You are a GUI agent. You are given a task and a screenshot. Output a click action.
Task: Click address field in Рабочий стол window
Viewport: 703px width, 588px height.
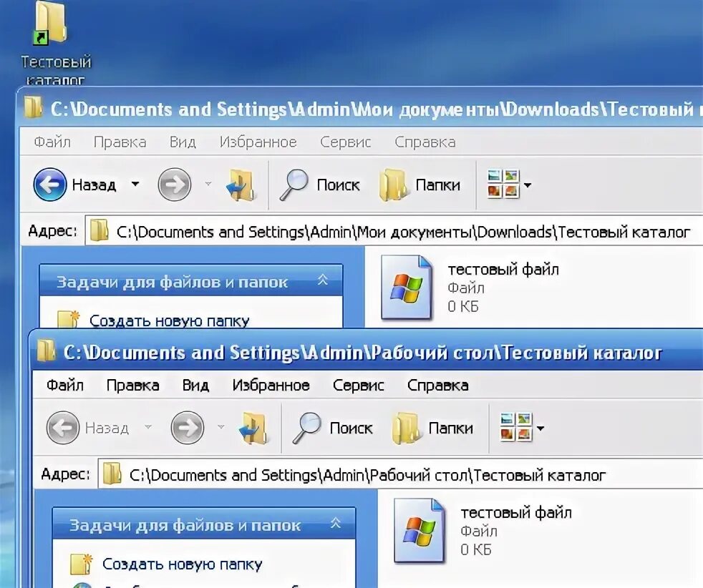pyautogui.click(x=400, y=475)
